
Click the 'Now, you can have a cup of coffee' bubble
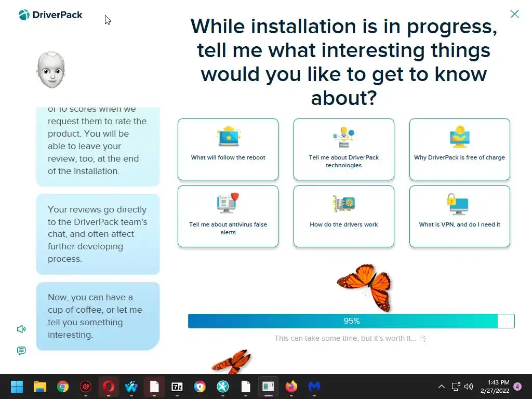(x=98, y=316)
